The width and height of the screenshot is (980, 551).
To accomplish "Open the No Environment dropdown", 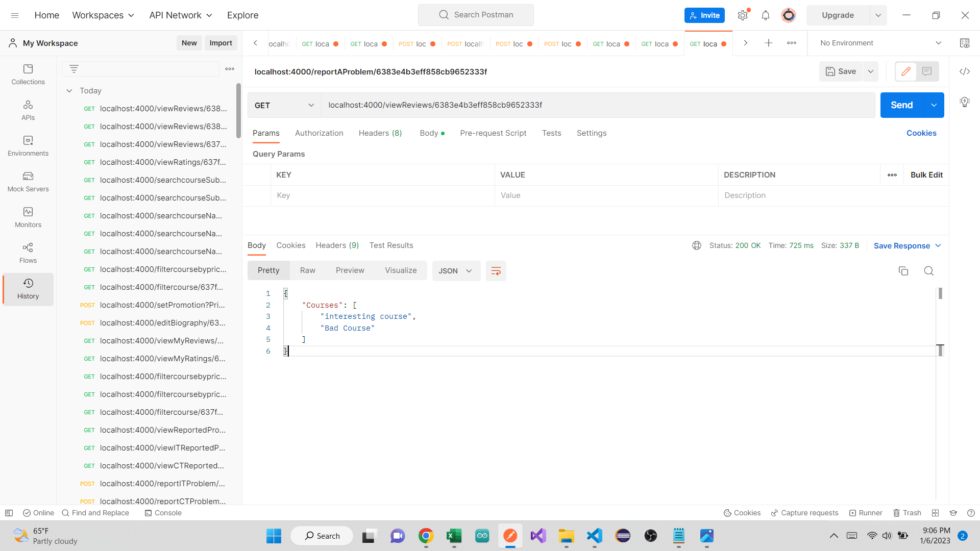I will click(x=880, y=43).
